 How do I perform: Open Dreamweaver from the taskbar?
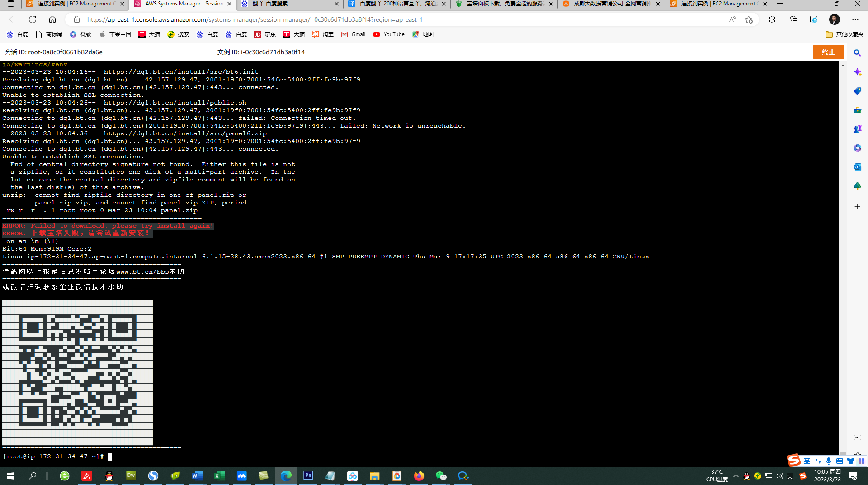click(x=131, y=476)
